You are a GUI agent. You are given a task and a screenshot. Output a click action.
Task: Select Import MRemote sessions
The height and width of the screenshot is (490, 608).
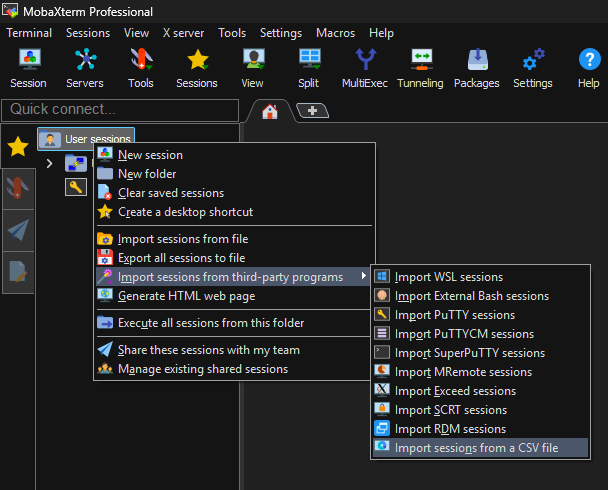(x=480, y=372)
